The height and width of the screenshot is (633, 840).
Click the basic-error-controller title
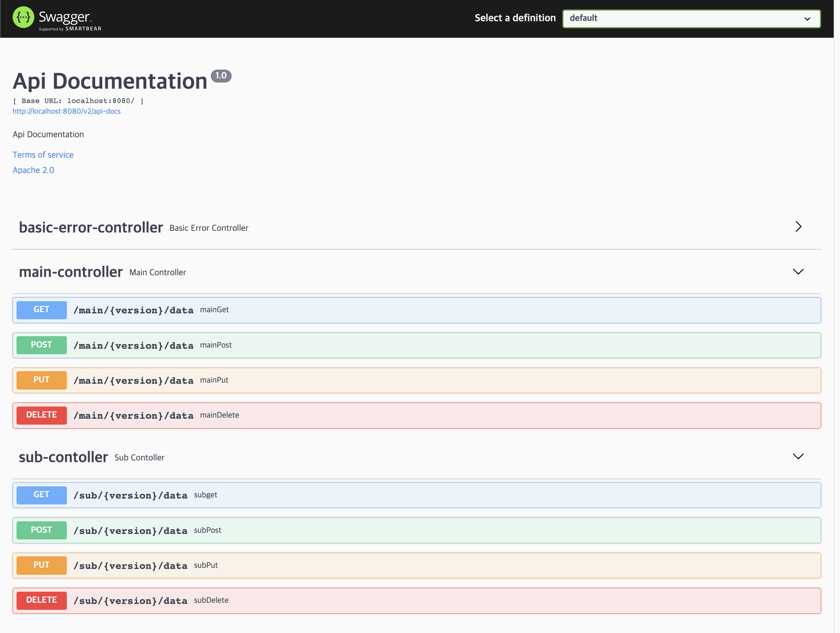pos(91,228)
